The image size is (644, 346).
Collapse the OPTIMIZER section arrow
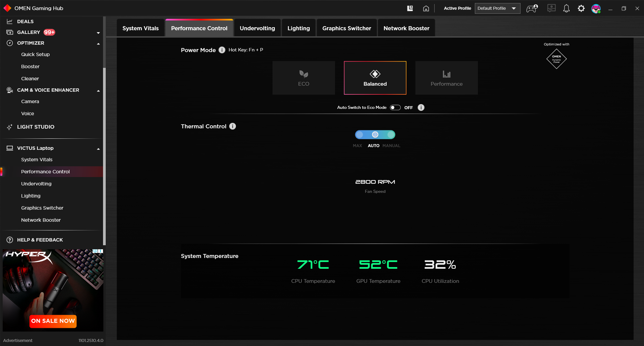pyautogui.click(x=98, y=44)
